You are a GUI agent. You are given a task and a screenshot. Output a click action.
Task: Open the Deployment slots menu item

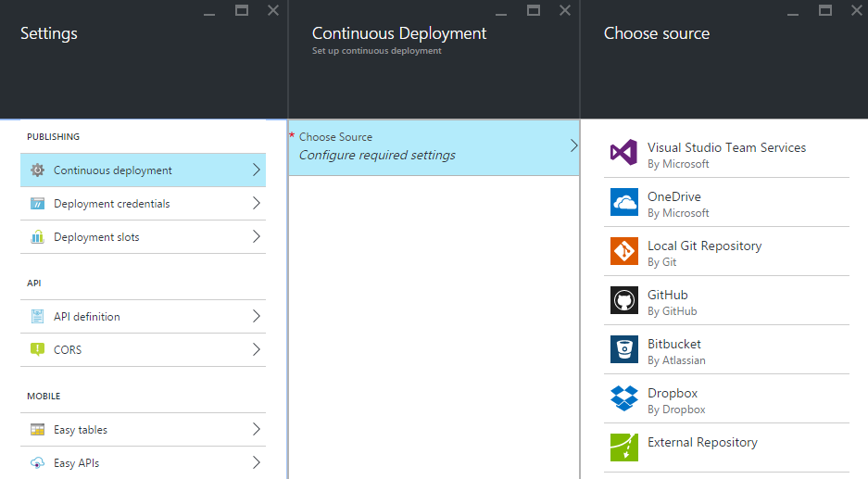click(96, 237)
